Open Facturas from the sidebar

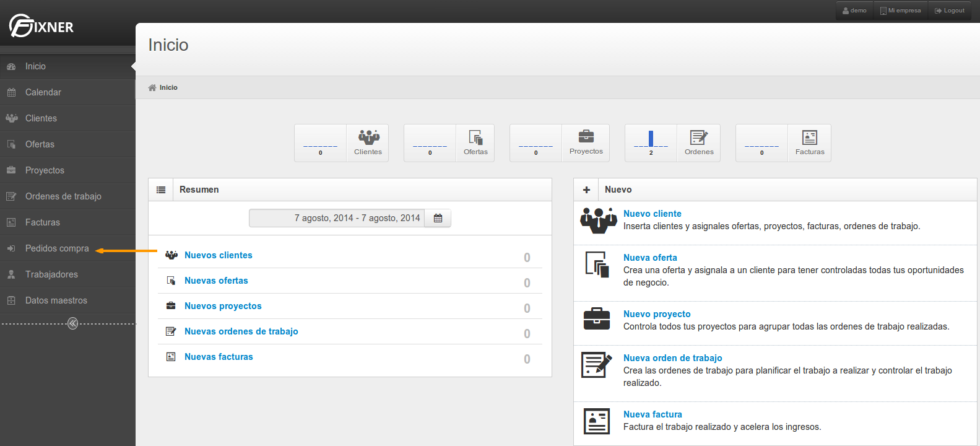pos(67,222)
